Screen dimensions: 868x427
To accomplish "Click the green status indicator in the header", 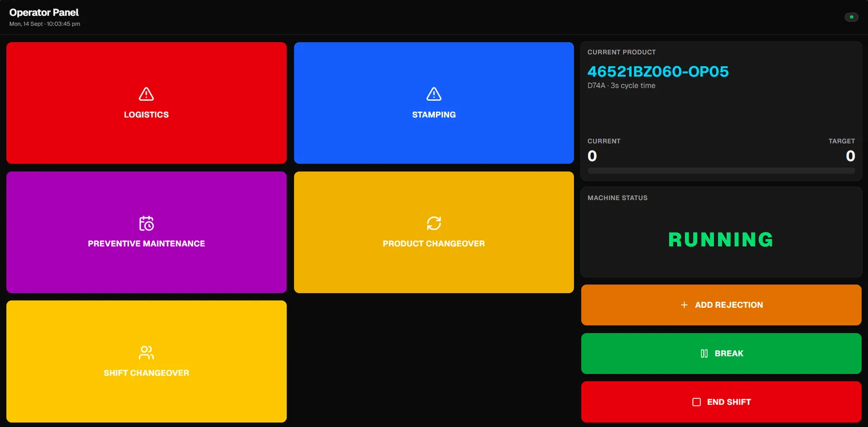I will [x=851, y=17].
